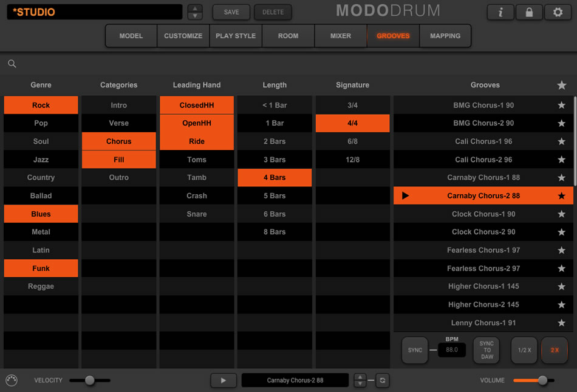Image resolution: width=577 pixels, height=392 pixels.
Task: Open the info panel icon
Action: click(x=500, y=12)
